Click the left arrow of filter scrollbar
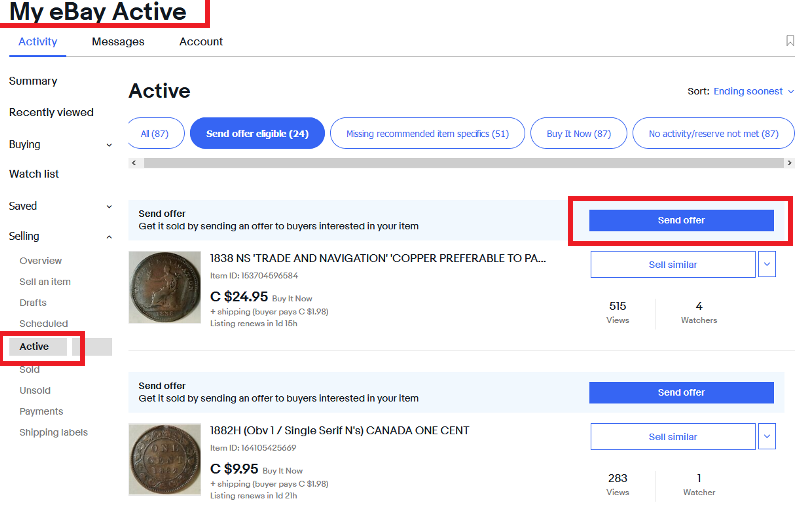Image resolution: width=800 pixels, height=512 pixels. (x=134, y=163)
